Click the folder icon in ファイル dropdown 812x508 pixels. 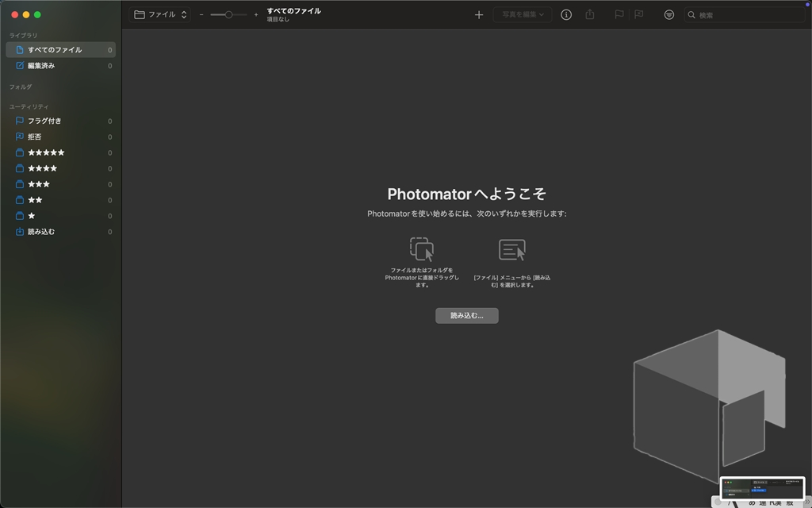pyautogui.click(x=140, y=14)
